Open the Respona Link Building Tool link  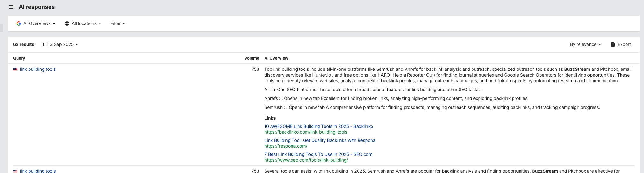320,140
